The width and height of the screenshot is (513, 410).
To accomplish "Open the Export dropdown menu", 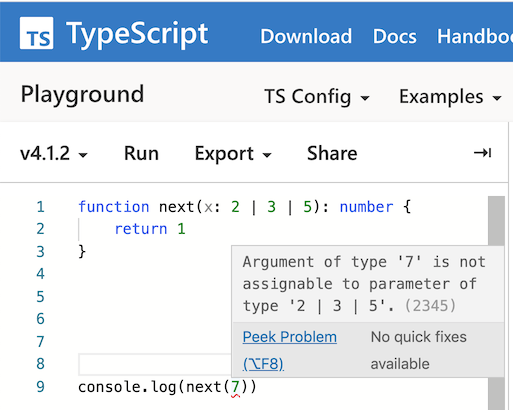I will (233, 154).
